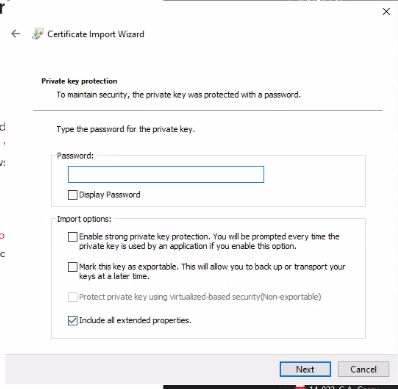
Task: Click the 'Import options:' group label
Action: pos(84,219)
